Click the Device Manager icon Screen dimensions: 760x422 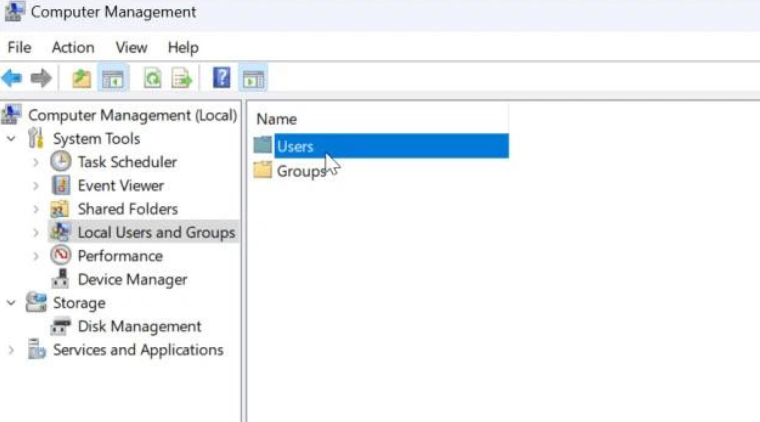[x=61, y=279]
